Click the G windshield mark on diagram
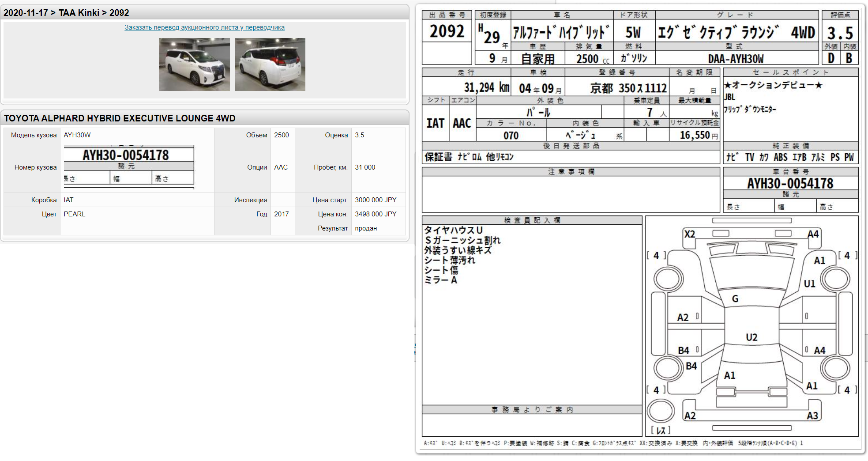The height and width of the screenshot is (461, 868). (x=735, y=299)
